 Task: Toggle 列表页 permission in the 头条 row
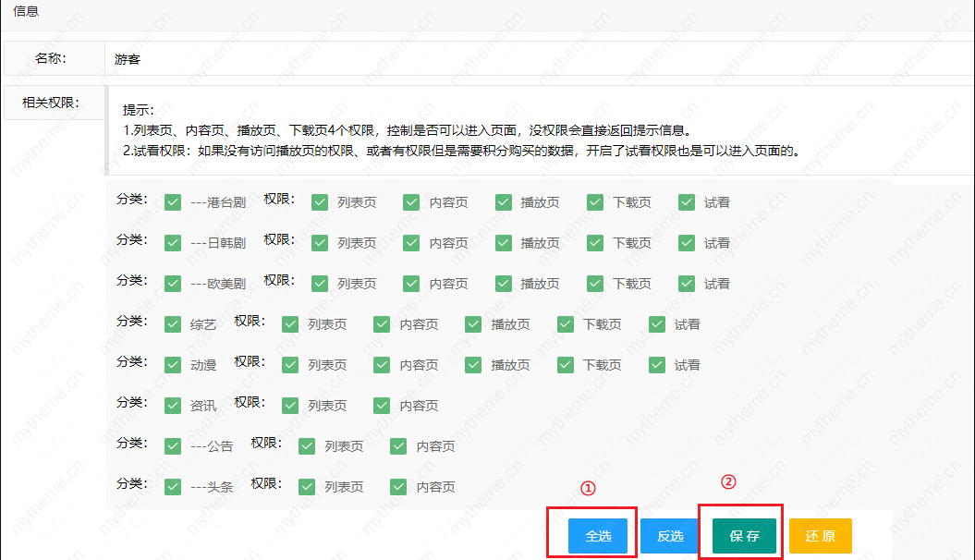point(307,487)
